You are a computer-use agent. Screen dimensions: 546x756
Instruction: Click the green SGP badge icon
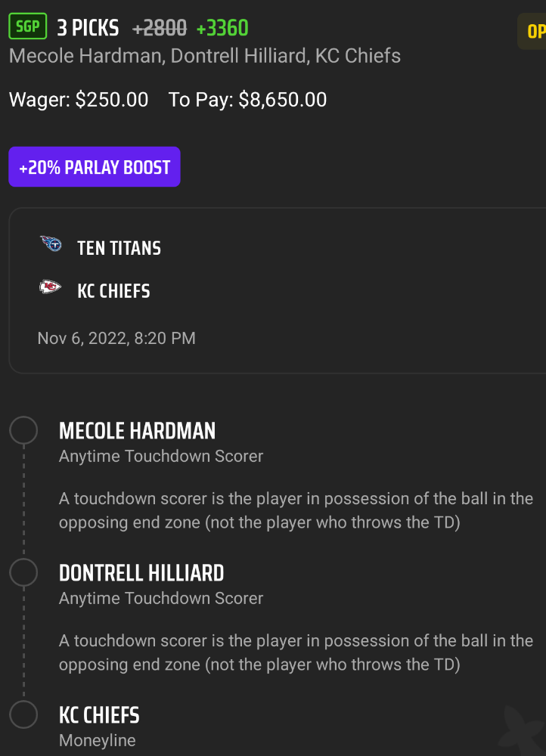coord(27,26)
